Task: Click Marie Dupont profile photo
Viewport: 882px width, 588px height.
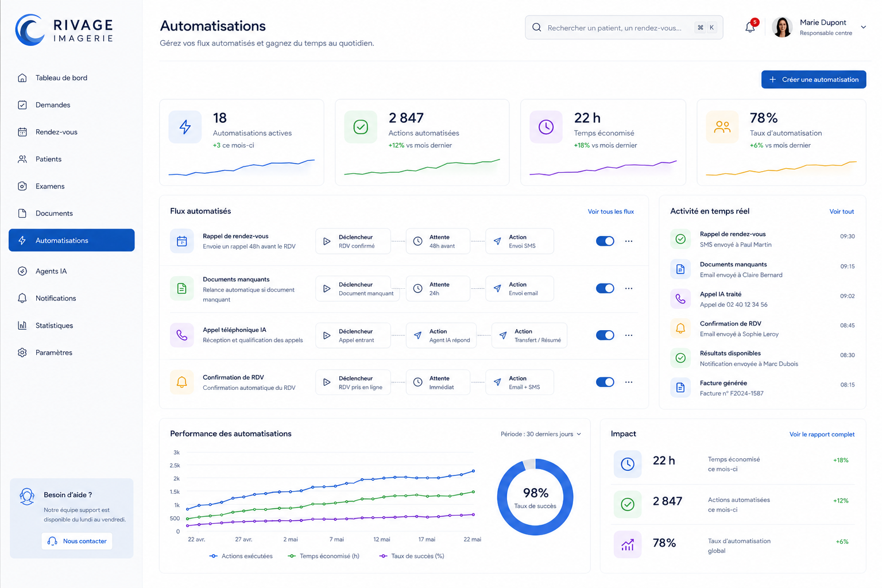Action: click(782, 27)
